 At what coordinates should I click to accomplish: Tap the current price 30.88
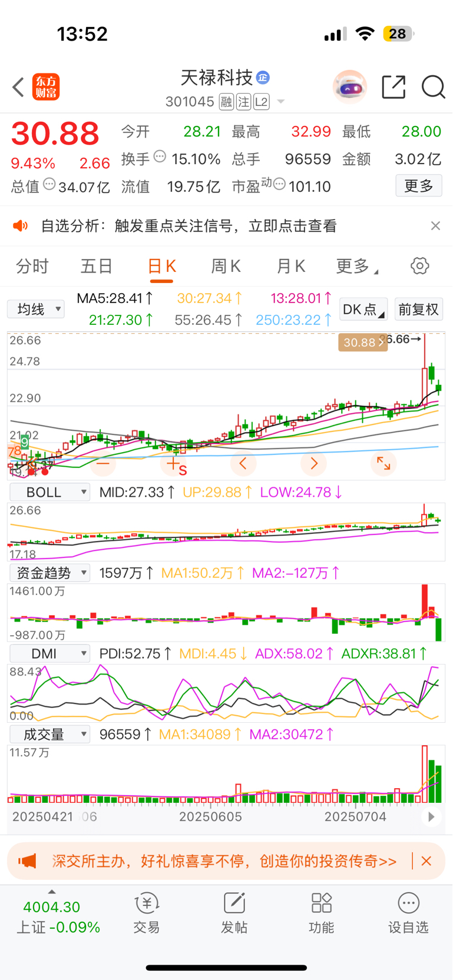(55, 134)
